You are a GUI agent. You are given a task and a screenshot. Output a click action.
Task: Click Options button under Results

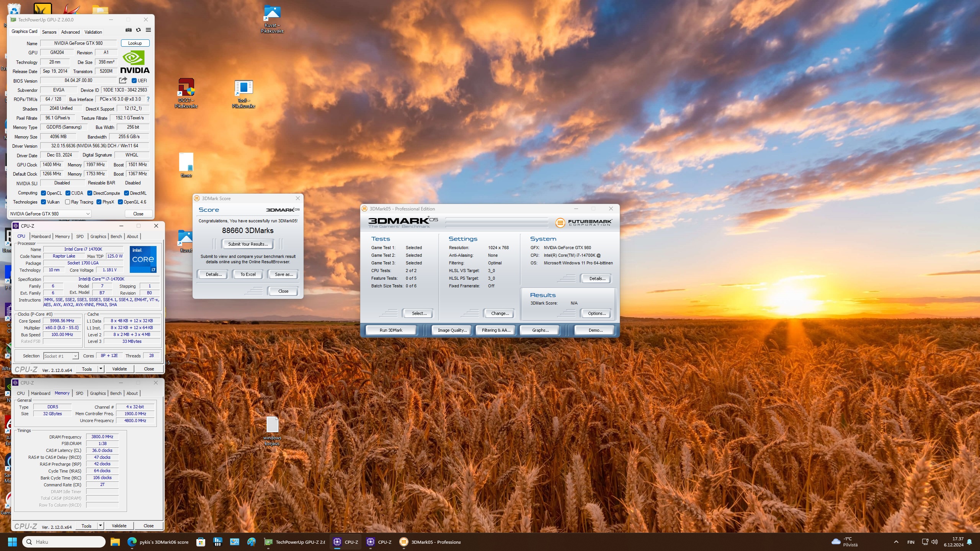(597, 313)
